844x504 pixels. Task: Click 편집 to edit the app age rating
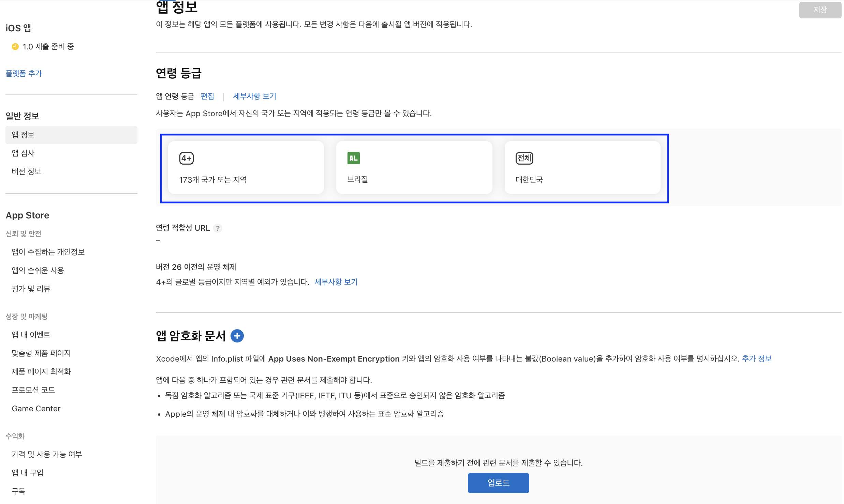[208, 96]
